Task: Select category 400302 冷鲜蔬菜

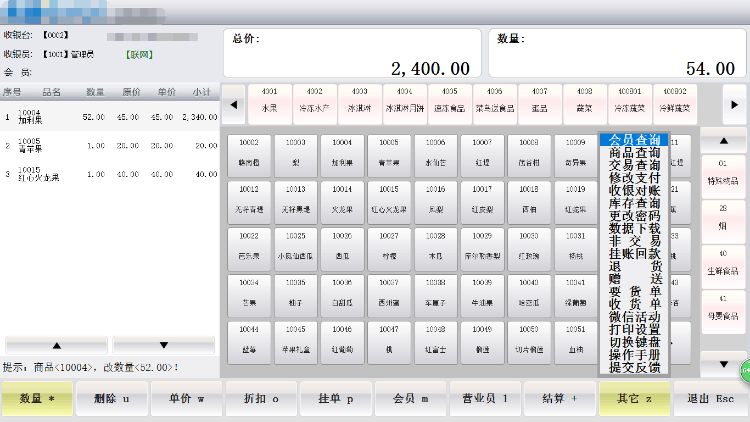Action: click(x=675, y=104)
